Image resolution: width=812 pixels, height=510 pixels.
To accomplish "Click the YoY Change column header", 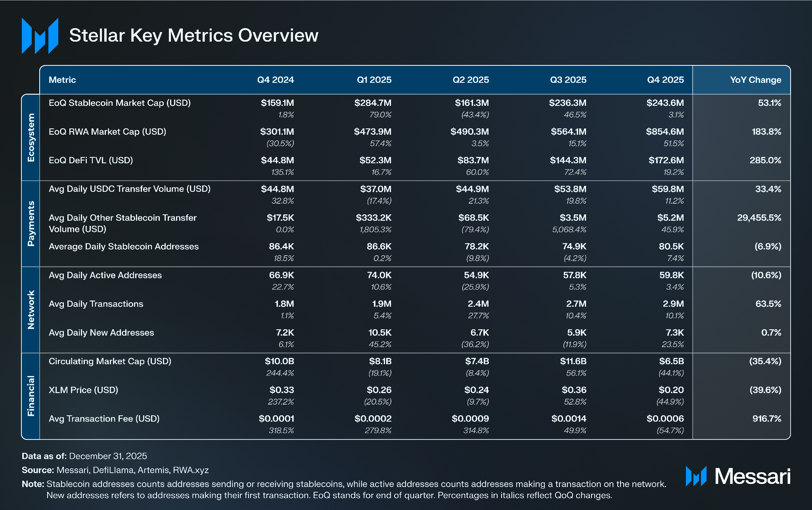I will [755, 80].
